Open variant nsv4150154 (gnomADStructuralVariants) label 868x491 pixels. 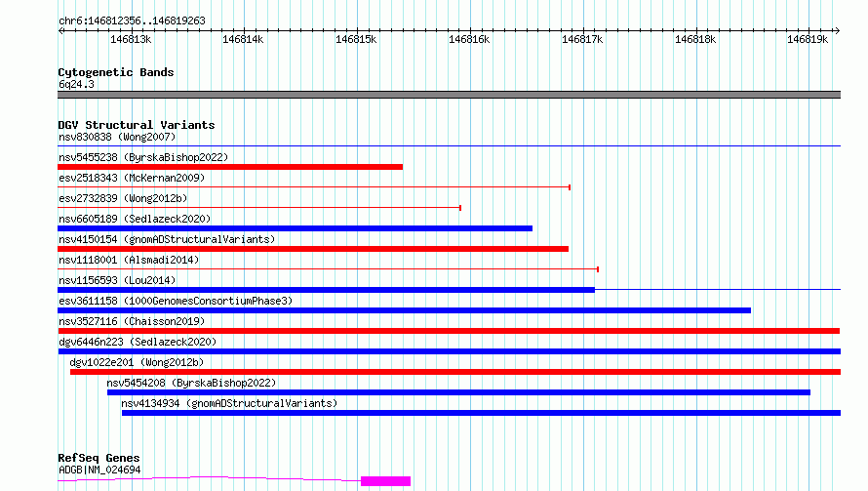[167, 239]
